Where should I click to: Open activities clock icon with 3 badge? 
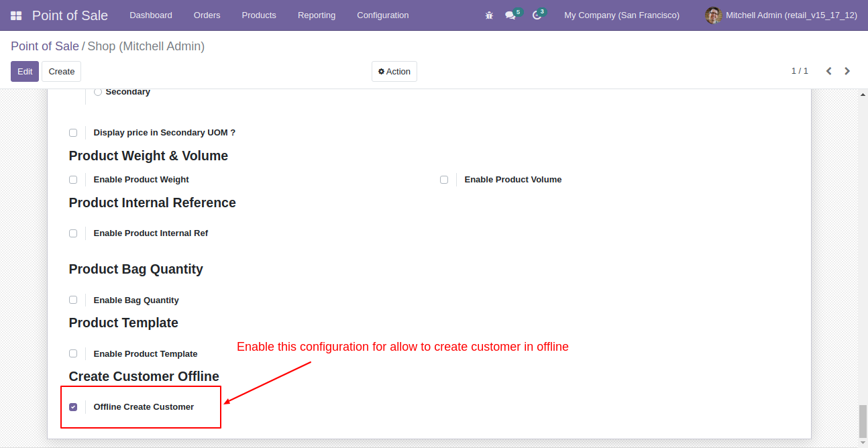pos(539,15)
